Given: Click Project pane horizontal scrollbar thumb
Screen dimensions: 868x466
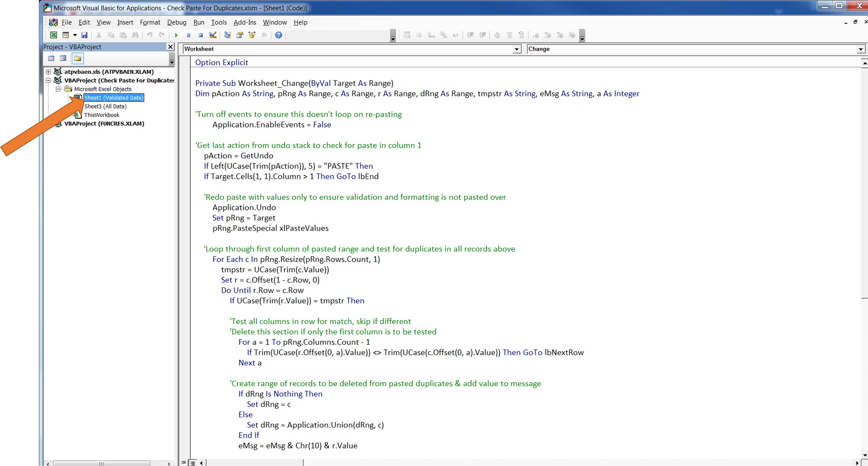Looking at the screenshot, I should [102, 464].
